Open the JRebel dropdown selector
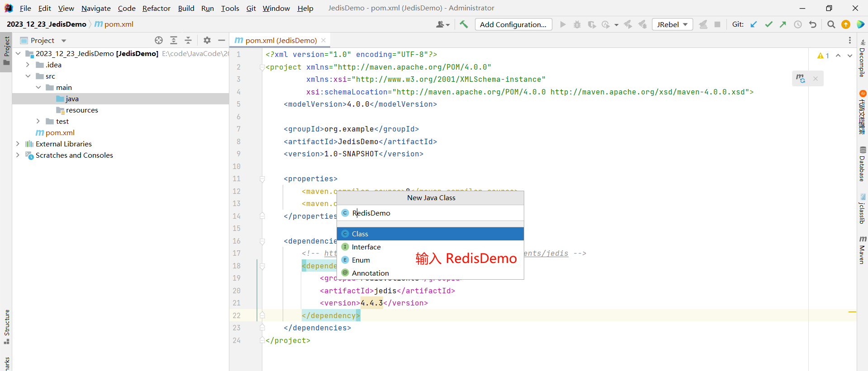 tap(672, 24)
